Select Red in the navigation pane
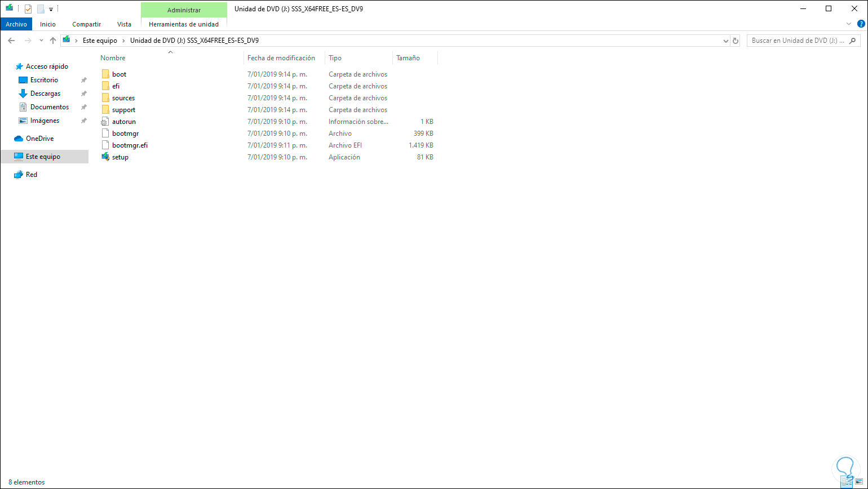 [x=32, y=175]
